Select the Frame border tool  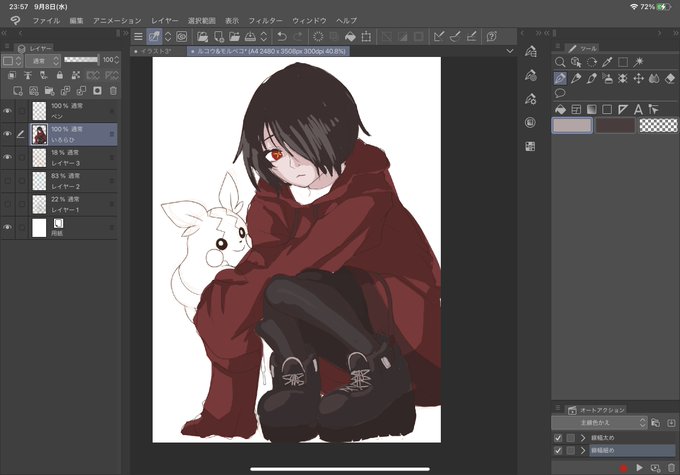click(576, 109)
